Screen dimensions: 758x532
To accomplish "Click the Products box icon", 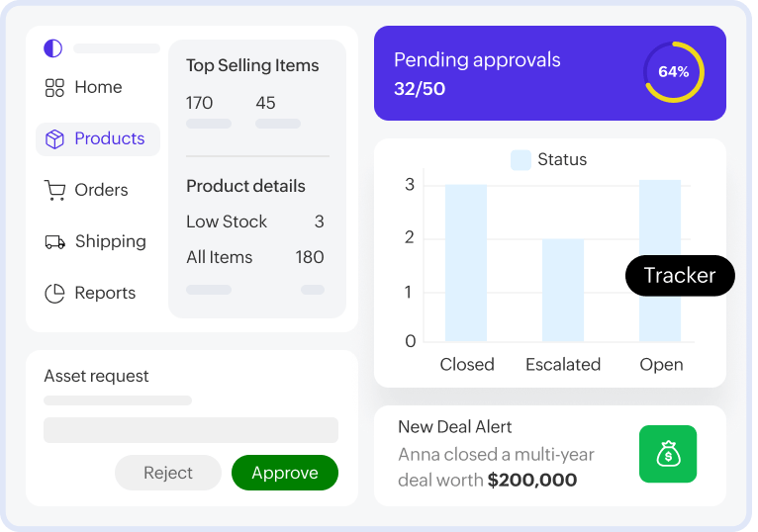I will 54,138.
